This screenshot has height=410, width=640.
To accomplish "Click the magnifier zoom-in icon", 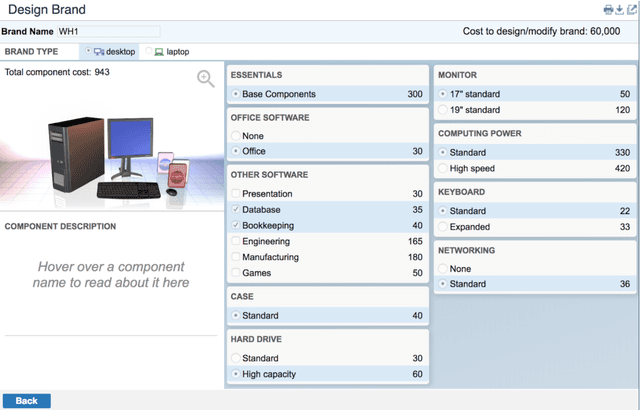I will coord(206,79).
